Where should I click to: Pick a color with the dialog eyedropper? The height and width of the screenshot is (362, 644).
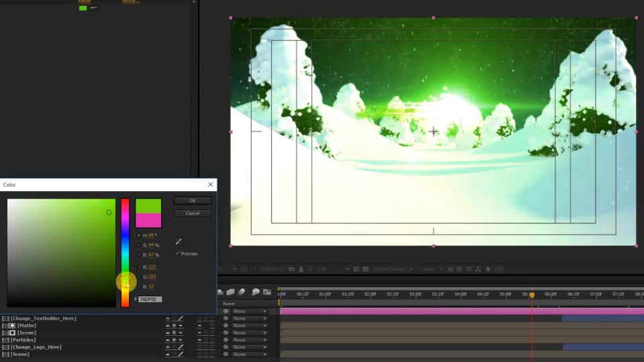click(178, 241)
